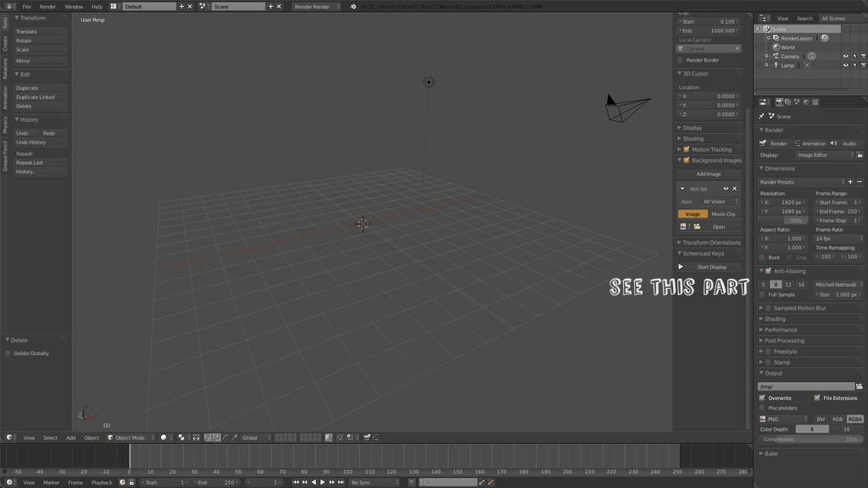Click the Translate button

point(41,31)
